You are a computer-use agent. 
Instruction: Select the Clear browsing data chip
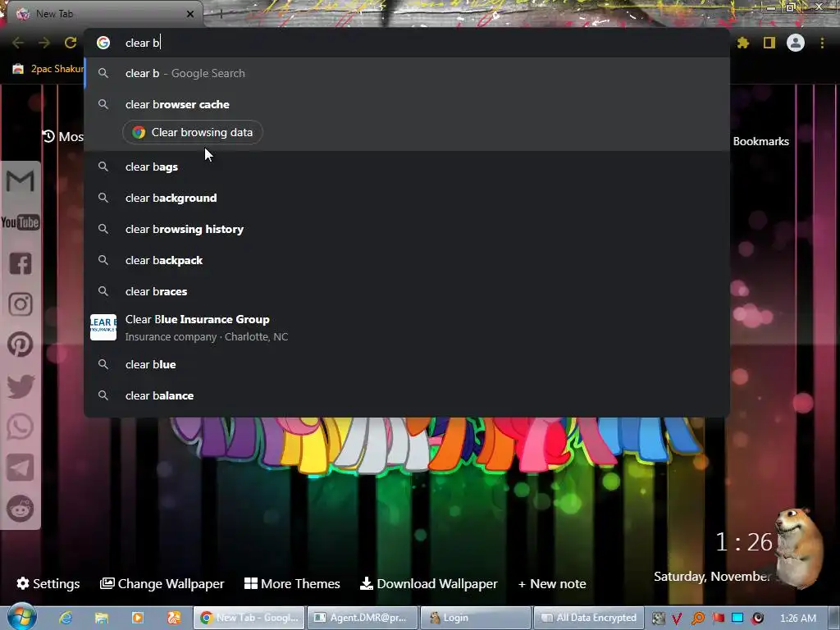pyautogui.click(x=192, y=132)
